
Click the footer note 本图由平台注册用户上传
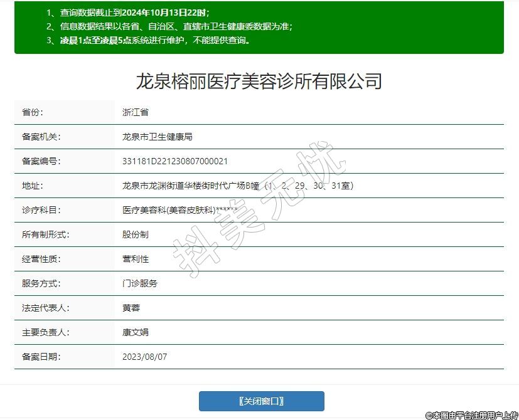(x=471, y=415)
